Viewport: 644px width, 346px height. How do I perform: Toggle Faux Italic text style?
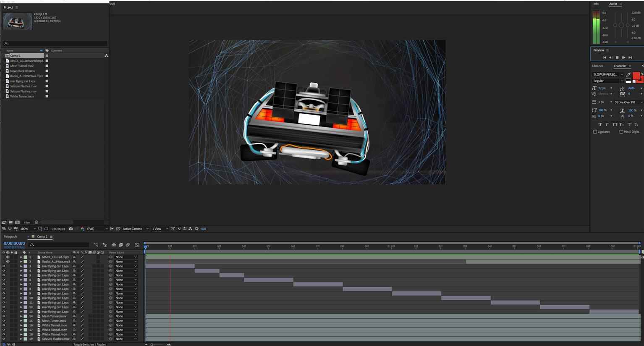tap(607, 125)
